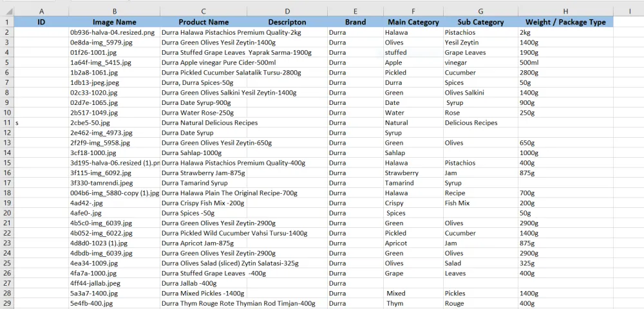Select cell 3f330-tamrendi.jpeg
The image size is (644, 309).
point(114,183)
